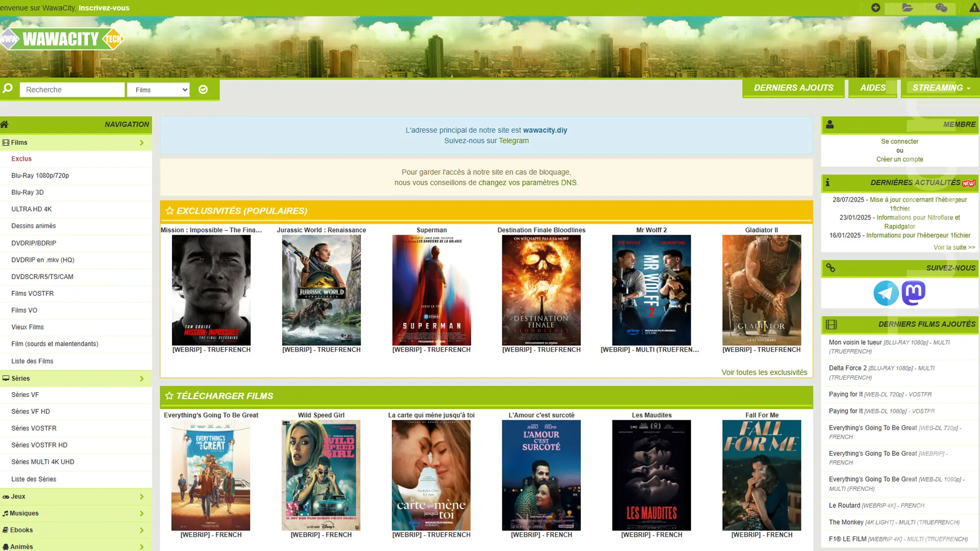Click the chat bubbles icon in top bar

941,8
